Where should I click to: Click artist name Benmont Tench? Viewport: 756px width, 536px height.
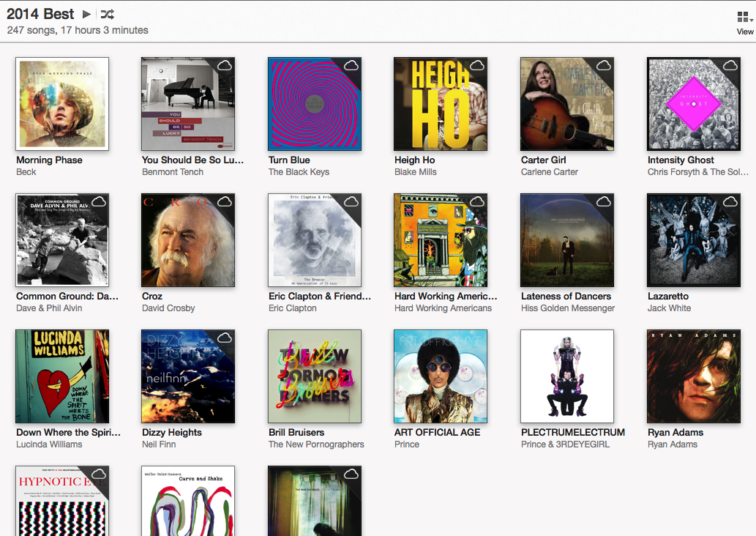click(x=173, y=172)
